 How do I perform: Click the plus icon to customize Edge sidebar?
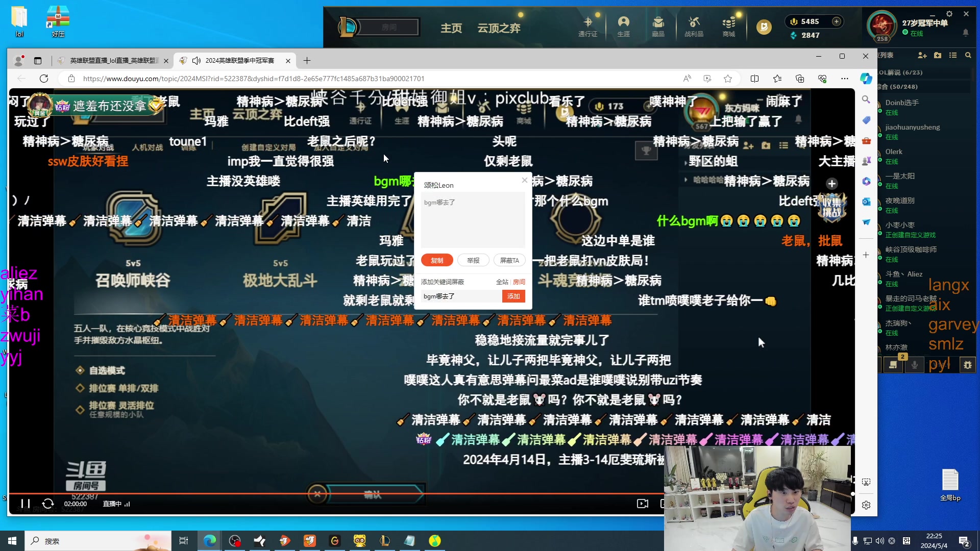[x=866, y=255]
